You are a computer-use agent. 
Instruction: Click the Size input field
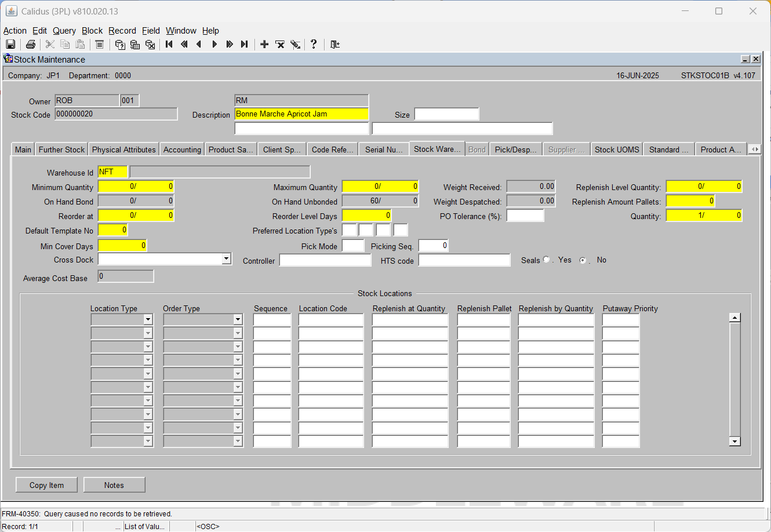pos(447,114)
